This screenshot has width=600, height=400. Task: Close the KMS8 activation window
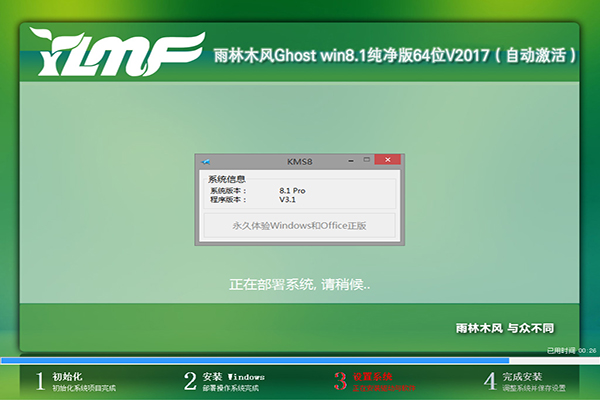(x=388, y=160)
